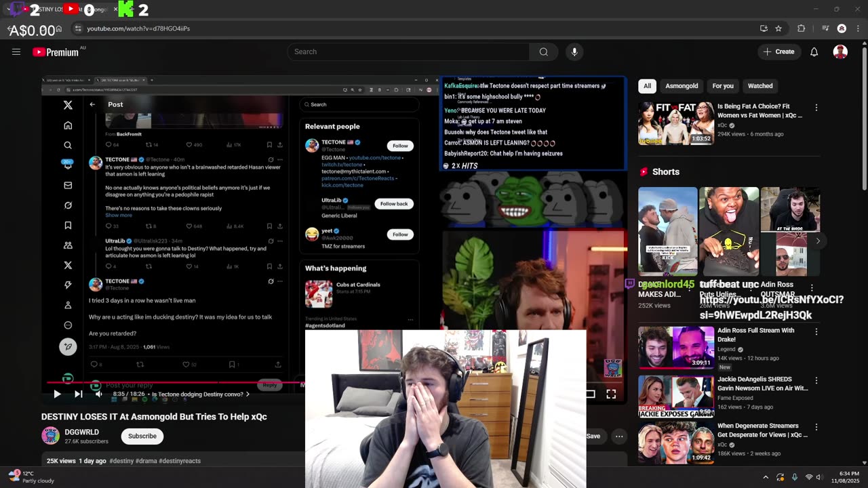The width and height of the screenshot is (868, 488).
Task: Click the Fame Exposed channel name
Action: click(x=736, y=398)
